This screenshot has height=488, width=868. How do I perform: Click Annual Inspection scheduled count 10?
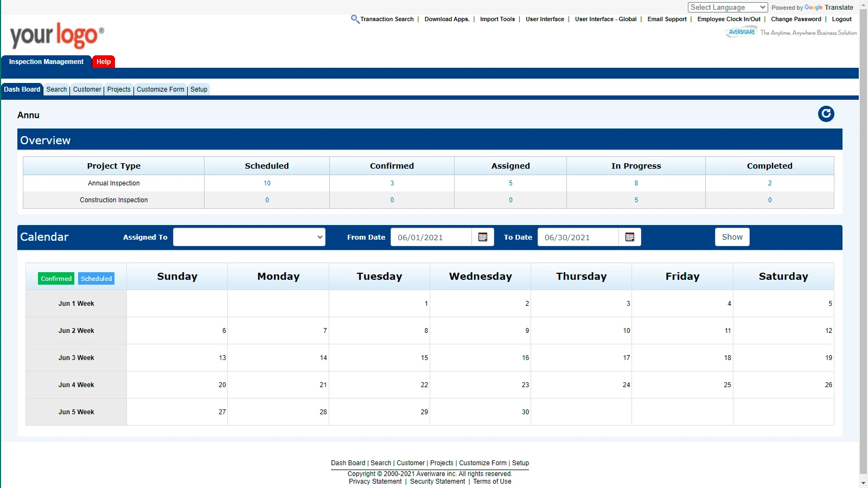click(267, 183)
